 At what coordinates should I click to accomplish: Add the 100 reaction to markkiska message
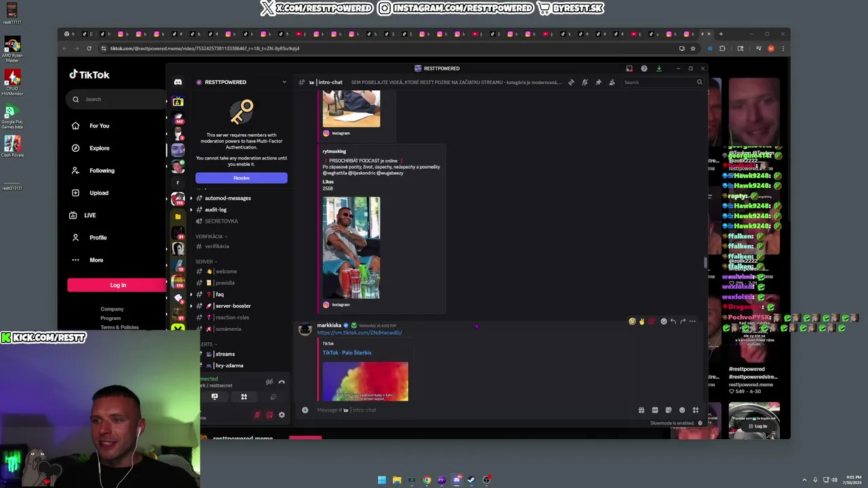tap(652, 321)
